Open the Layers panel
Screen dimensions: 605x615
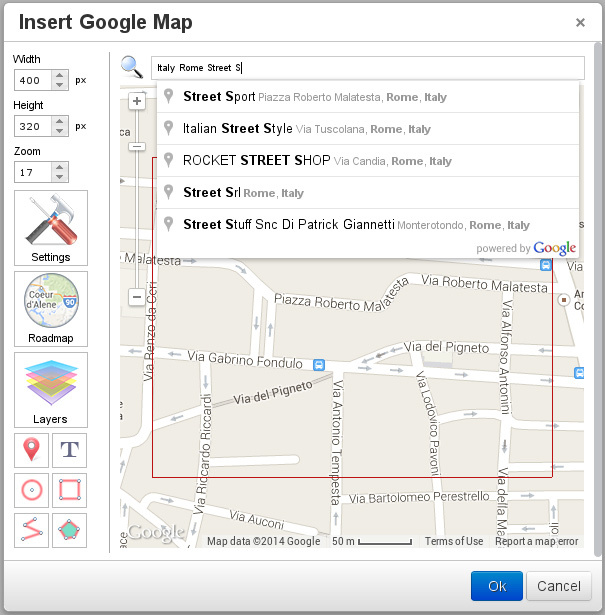coord(51,389)
